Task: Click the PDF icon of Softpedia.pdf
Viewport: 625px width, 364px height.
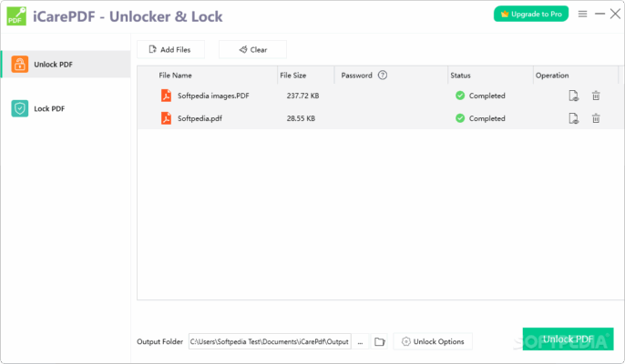Action: click(166, 118)
